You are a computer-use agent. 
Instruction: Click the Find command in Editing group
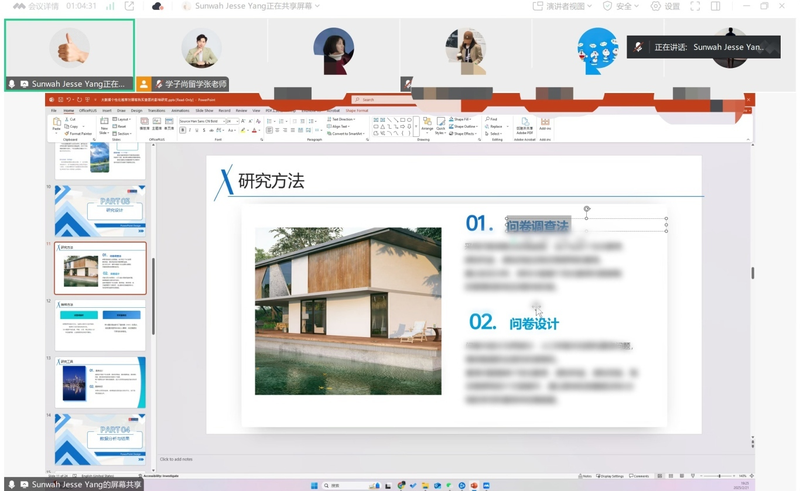pos(491,119)
